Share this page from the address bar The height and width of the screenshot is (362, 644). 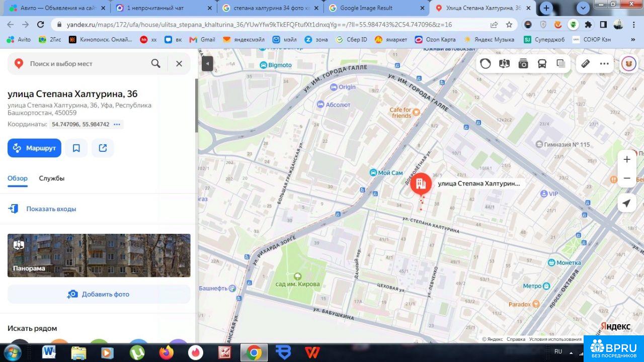494,25
